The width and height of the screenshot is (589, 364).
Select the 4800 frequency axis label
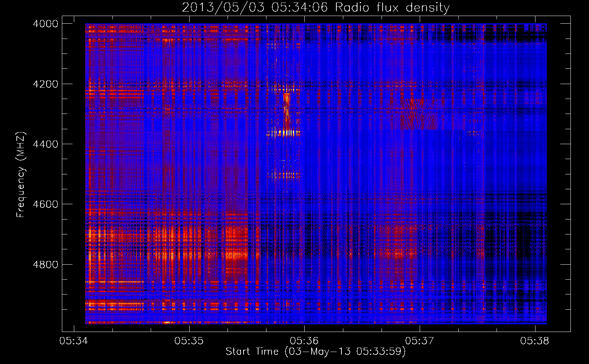pos(45,265)
